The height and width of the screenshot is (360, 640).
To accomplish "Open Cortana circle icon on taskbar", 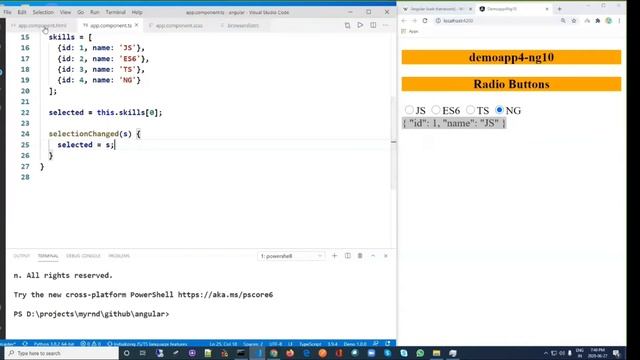I will point(127,353).
